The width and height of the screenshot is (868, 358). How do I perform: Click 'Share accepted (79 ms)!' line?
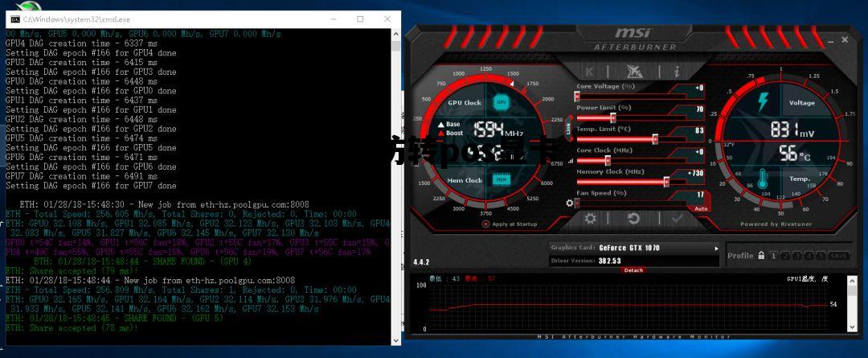72,271
